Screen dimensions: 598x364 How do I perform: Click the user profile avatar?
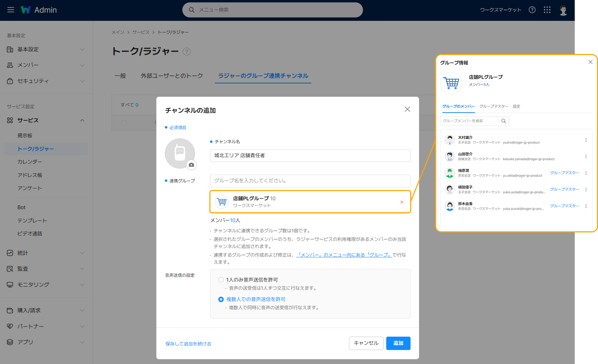(563, 10)
